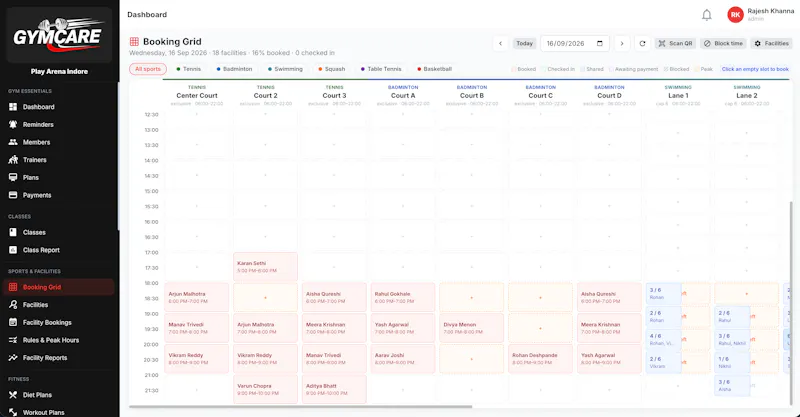Open the Scan QR button
The height and width of the screenshot is (417, 800).
coord(676,43)
